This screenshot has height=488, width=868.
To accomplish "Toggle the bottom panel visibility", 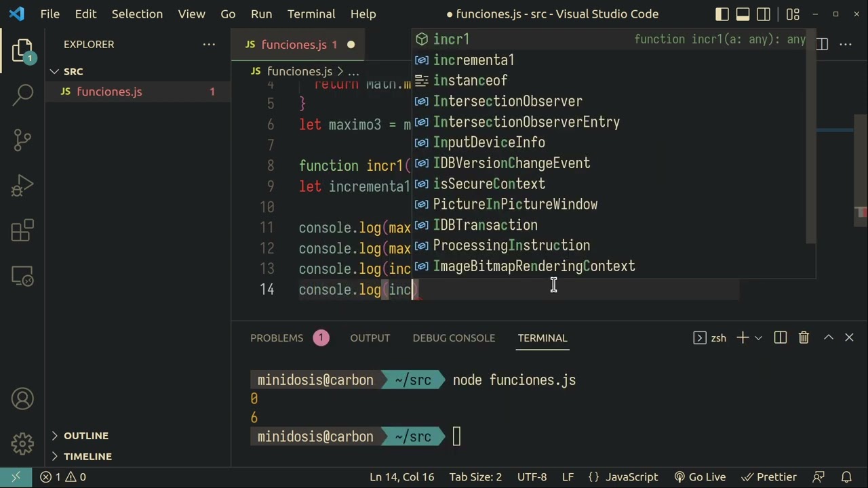I will click(x=743, y=14).
